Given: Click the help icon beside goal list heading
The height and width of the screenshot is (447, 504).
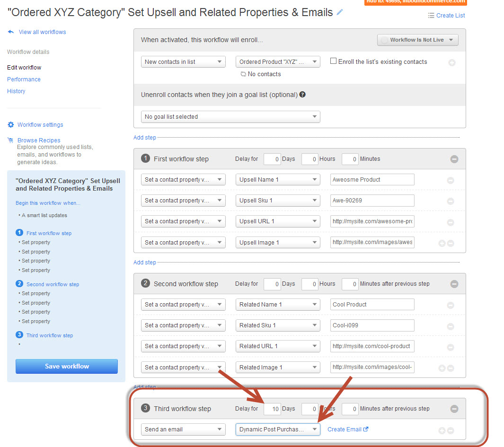Looking at the screenshot, I should point(302,95).
